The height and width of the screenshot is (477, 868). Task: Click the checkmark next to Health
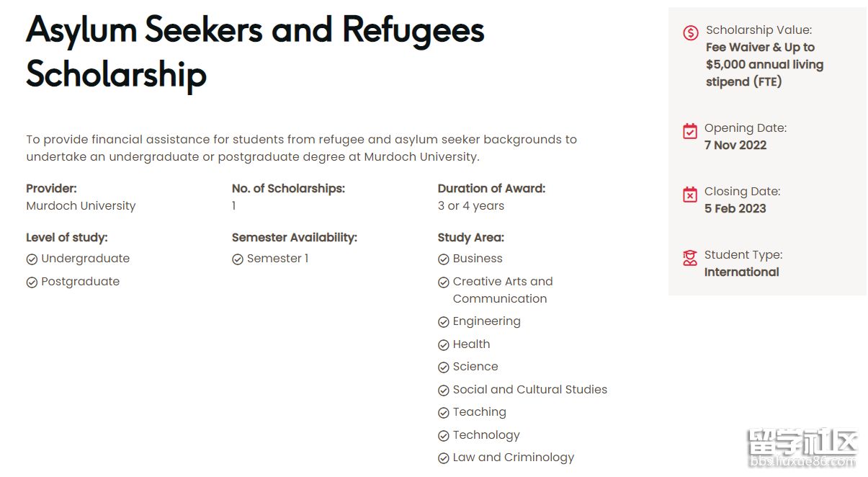pyautogui.click(x=444, y=345)
